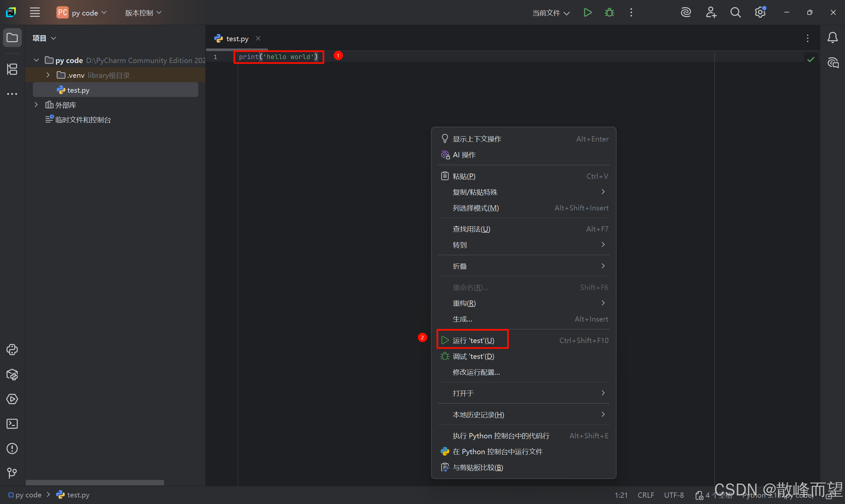Open the Structure tool window icon
The height and width of the screenshot is (504, 845).
pos(12,69)
